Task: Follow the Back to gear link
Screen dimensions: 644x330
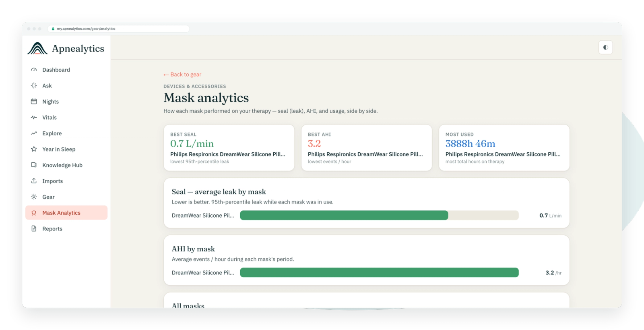Action: click(182, 75)
